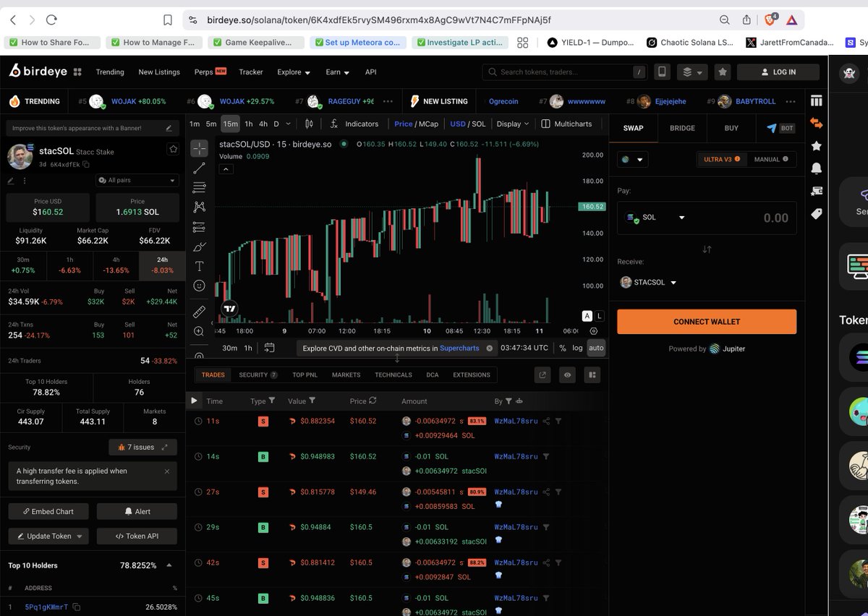Pause or play the live trades feed
The height and width of the screenshot is (616, 868).
coord(194,401)
